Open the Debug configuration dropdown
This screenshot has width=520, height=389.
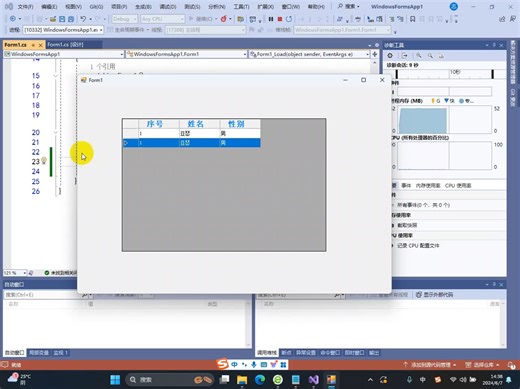click(x=124, y=19)
